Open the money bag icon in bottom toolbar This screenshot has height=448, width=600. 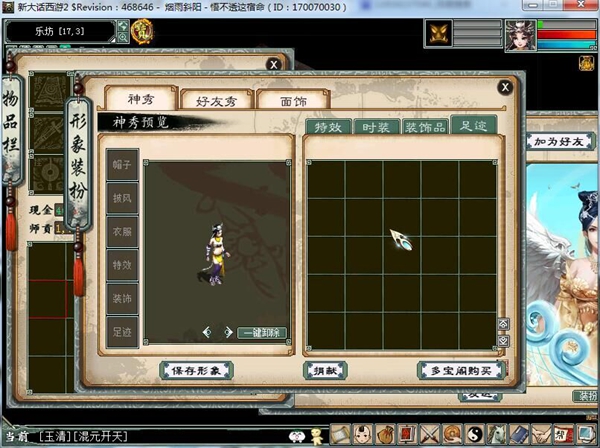tap(385, 435)
